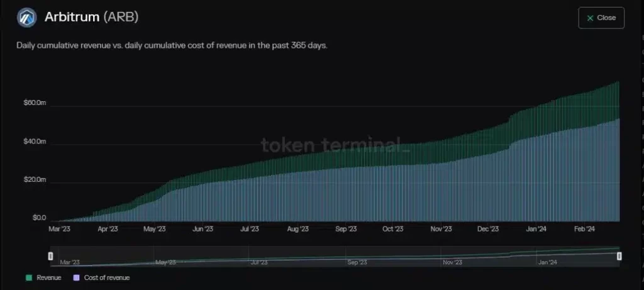The width and height of the screenshot is (644, 290).
Task: Click Sep '23 in the range navigator
Action: coord(357,262)
